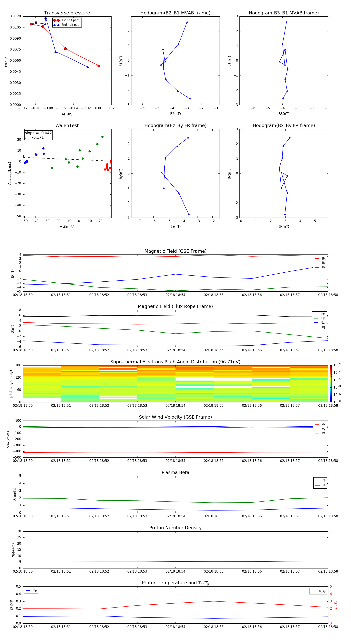The height and width of the screenshot is (644, 351).
Task: Click the 'B3(nT)' x-axis label
Action: coord(284,114)
